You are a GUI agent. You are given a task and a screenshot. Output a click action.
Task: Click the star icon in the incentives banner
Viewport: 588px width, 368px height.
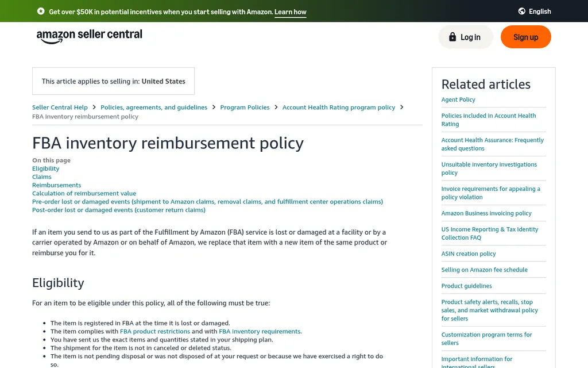[x=41, y=11]
